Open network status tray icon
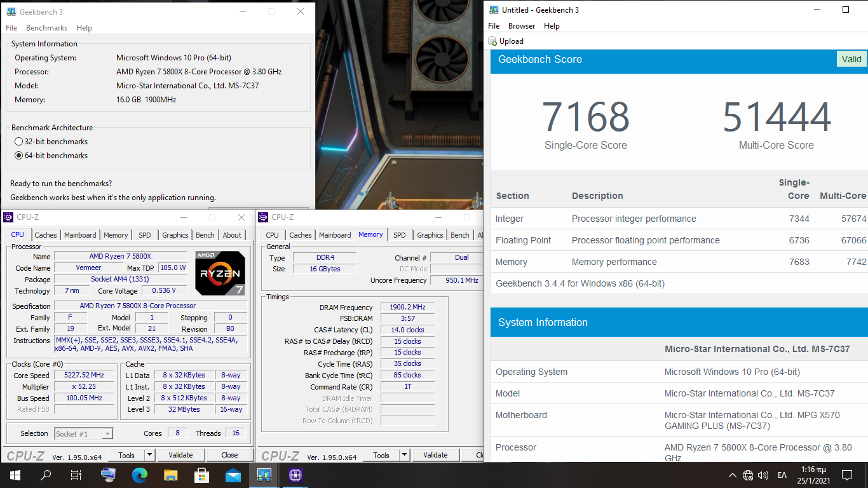This screenshot has height=488, width=868. tap(748, 475)
